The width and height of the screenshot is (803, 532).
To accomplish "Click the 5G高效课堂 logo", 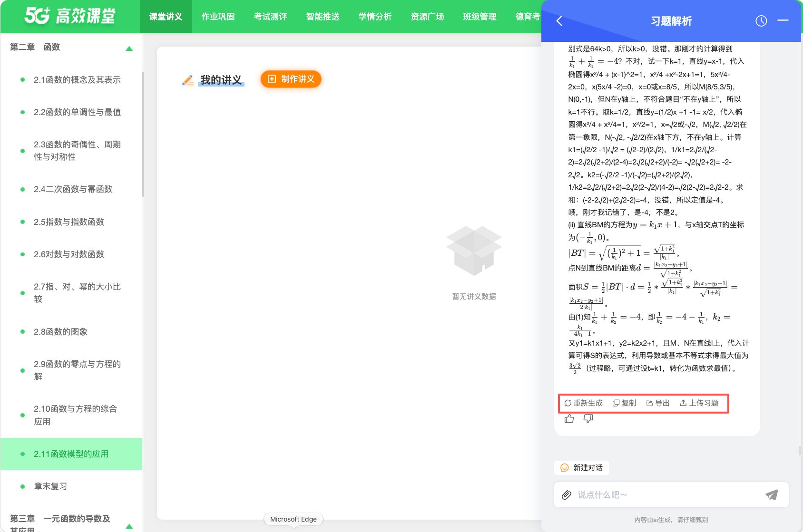I will point(70,16).
